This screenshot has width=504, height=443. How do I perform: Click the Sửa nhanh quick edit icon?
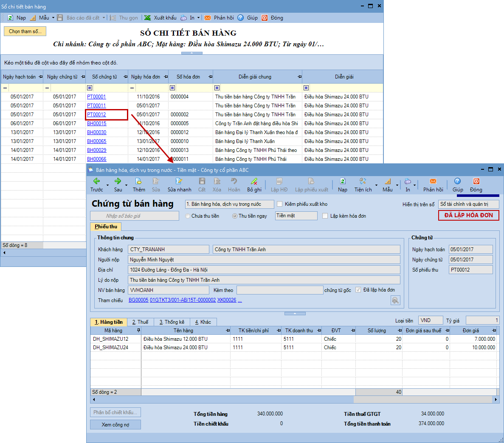point(179,182)
